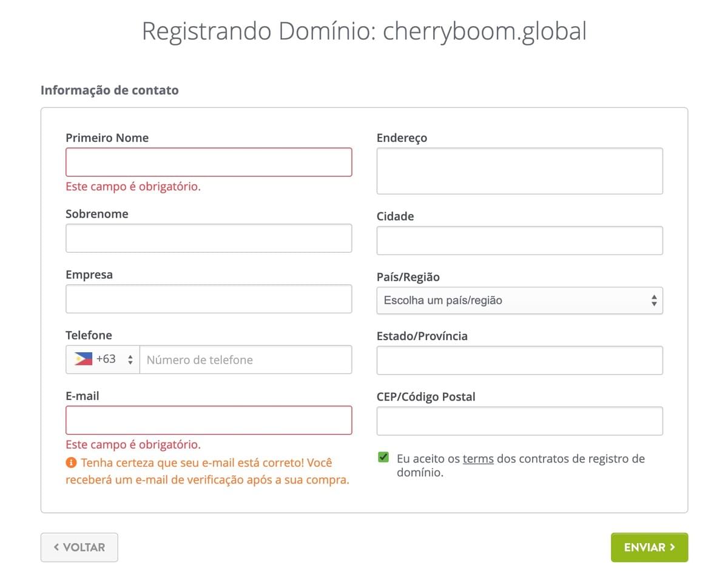Open the terms link in the agreement text
The width and height of the screenshot is (728, 571).
coord(479,458)
